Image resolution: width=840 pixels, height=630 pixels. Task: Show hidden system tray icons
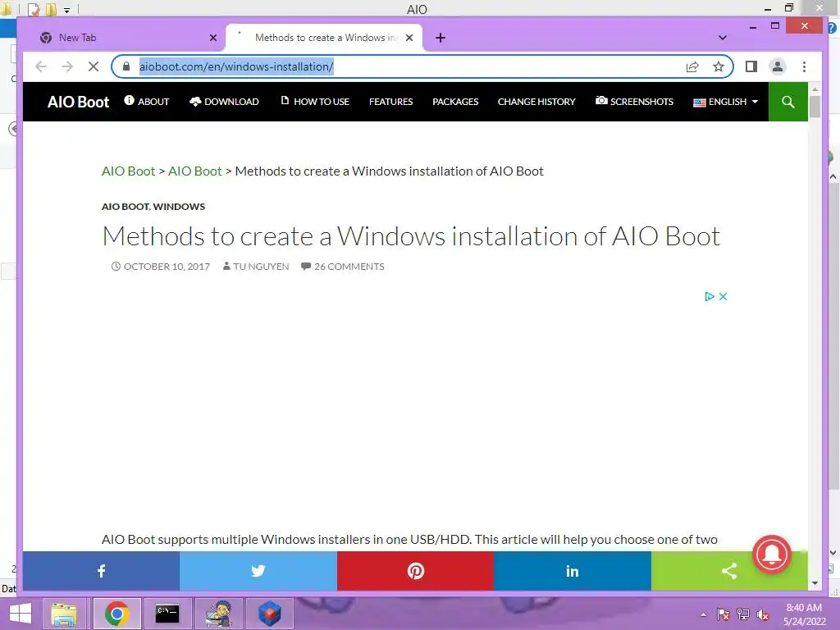(x=703, y=614)
